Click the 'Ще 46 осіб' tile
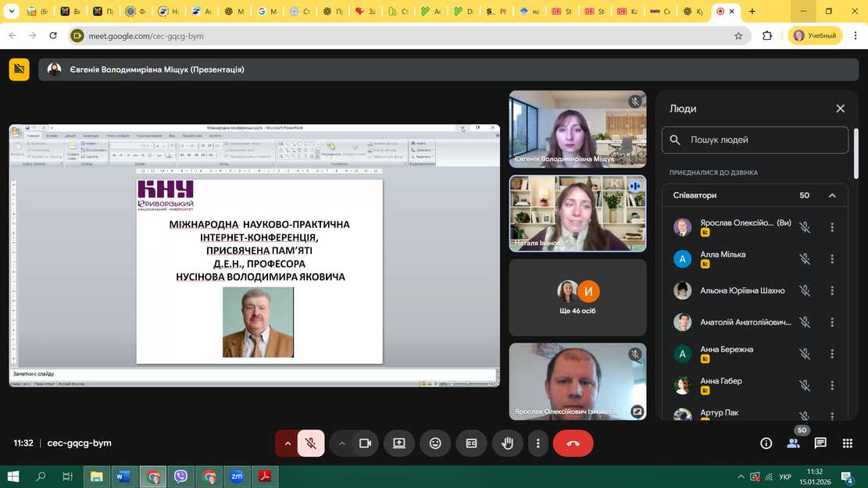The width and height of the screenshot is (868, 488). (577, 297)
